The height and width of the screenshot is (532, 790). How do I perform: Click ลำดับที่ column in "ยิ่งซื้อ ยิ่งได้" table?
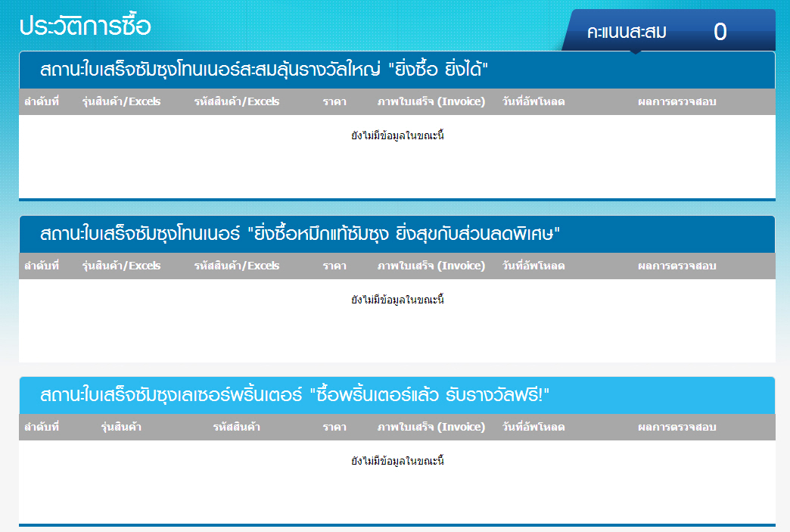(42, 101)
